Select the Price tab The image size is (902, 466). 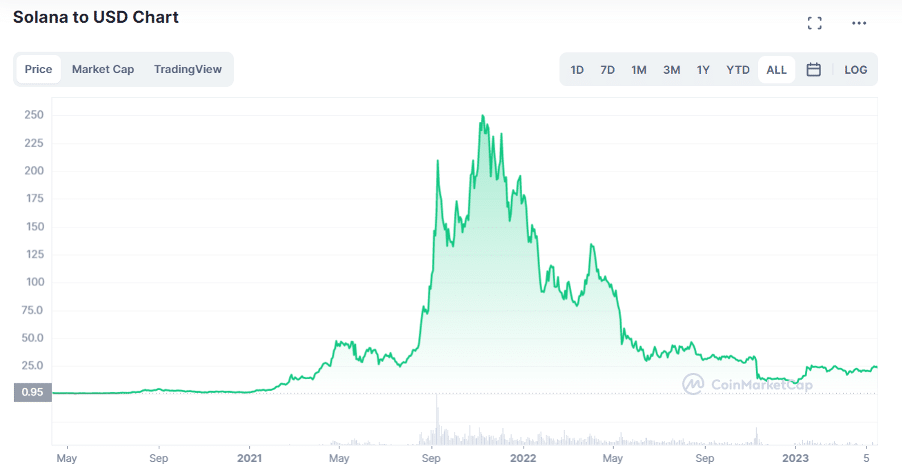pos(39,69)
